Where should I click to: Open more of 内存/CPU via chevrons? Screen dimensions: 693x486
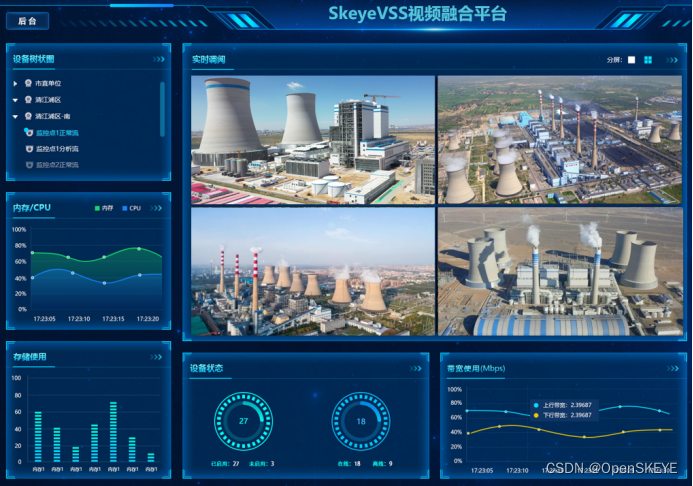point(156,208)
